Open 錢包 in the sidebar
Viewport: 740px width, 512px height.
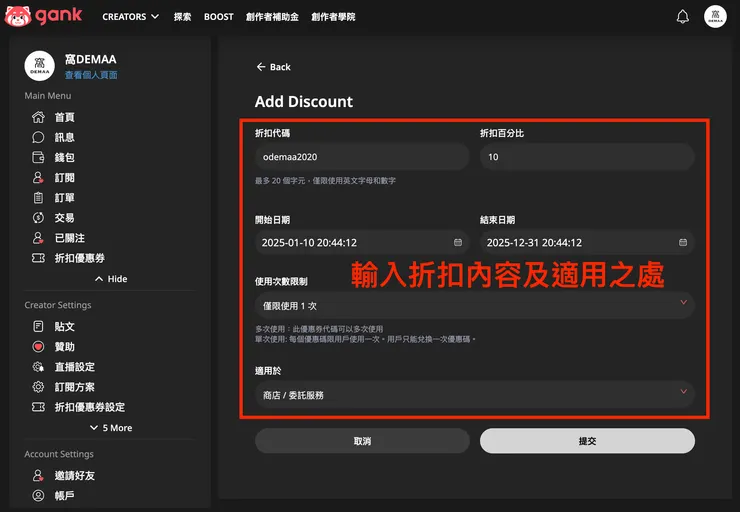click(65, 157)
